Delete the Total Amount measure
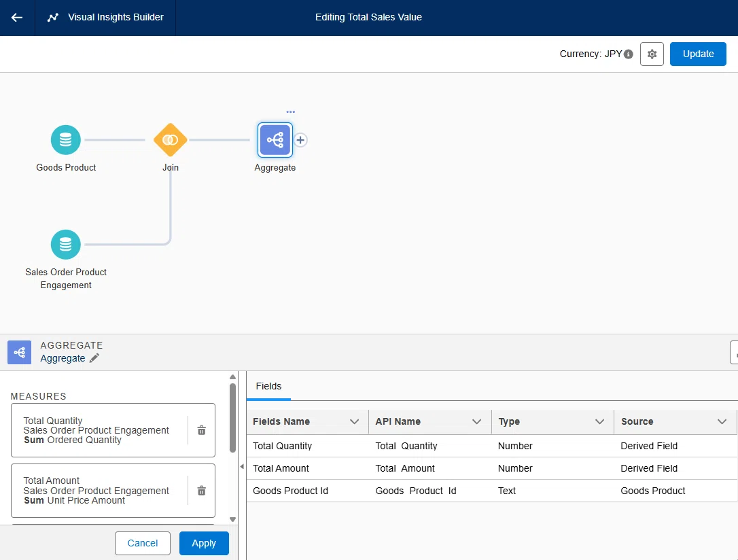The width and height of the screenshot is (738, 560). (201, 491)
